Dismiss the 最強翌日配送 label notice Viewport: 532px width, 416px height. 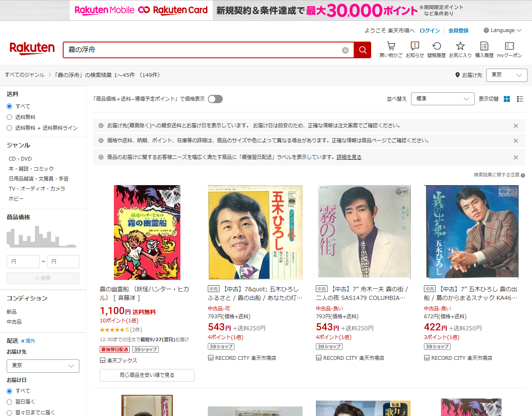coord(516,157)
